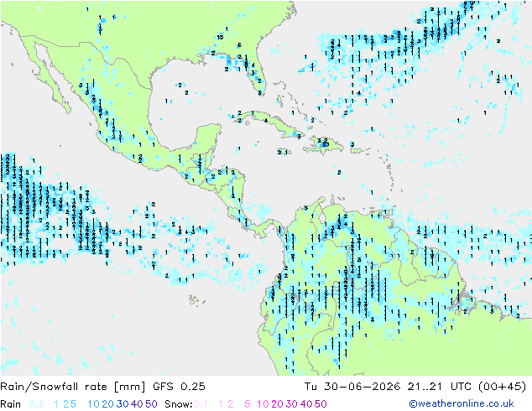
Task: Click the 'Rain' legend label
Action: click(x=11, y=404)
